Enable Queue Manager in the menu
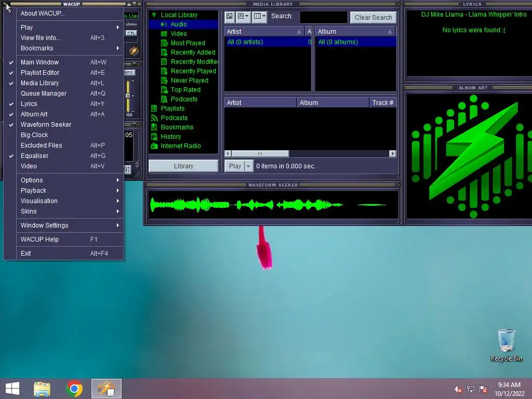Viewport: 532px width, 399px height. [63, 94]
